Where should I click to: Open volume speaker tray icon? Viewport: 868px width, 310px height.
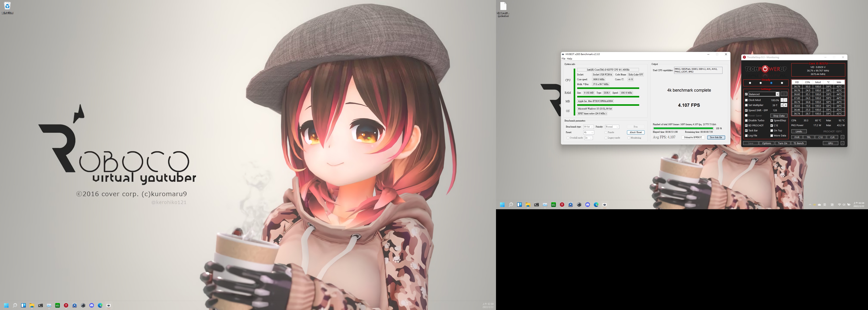click(x=844, y=205)
